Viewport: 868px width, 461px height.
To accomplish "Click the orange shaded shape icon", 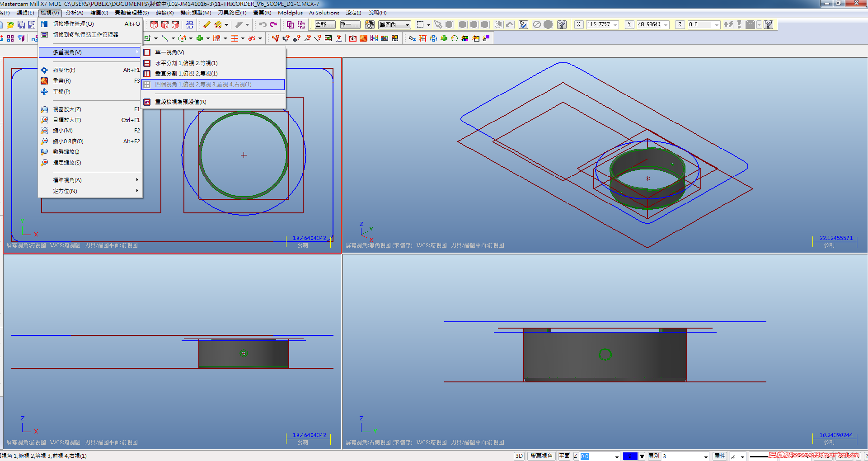I will click(x=363, y=38).
